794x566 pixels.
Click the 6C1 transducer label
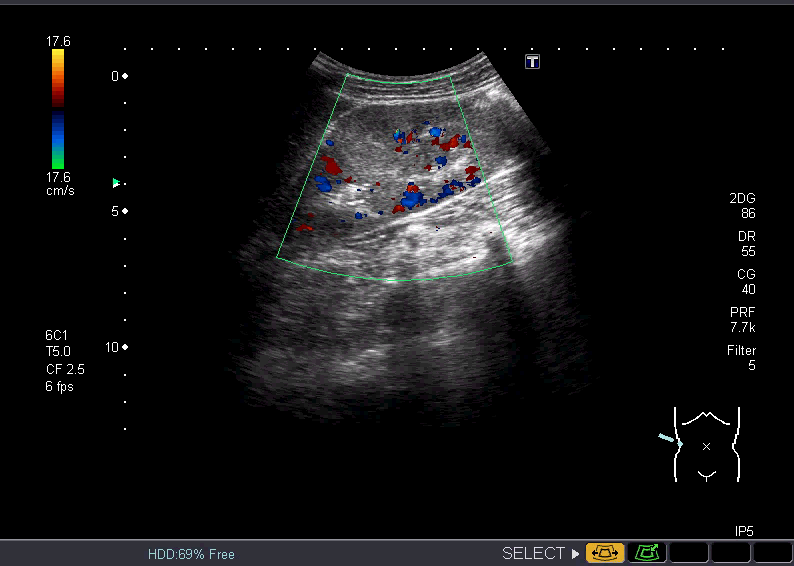pyautogui.click(x=56, y=335)
